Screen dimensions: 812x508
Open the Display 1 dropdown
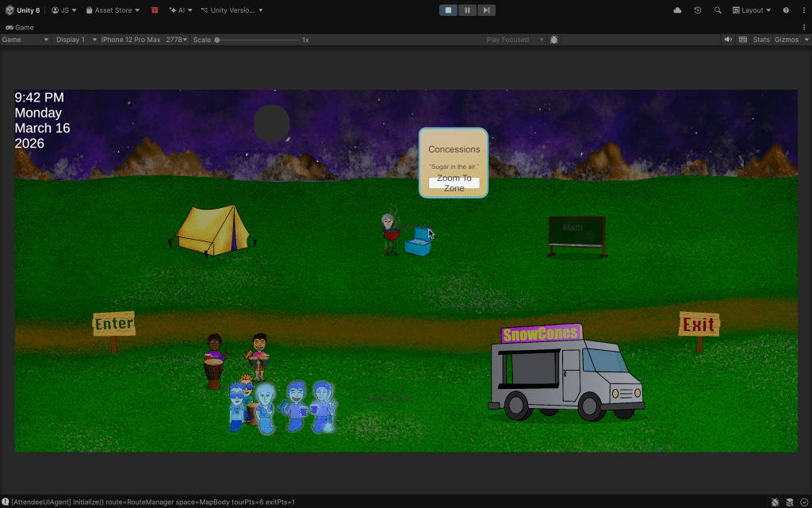(76, 40)
